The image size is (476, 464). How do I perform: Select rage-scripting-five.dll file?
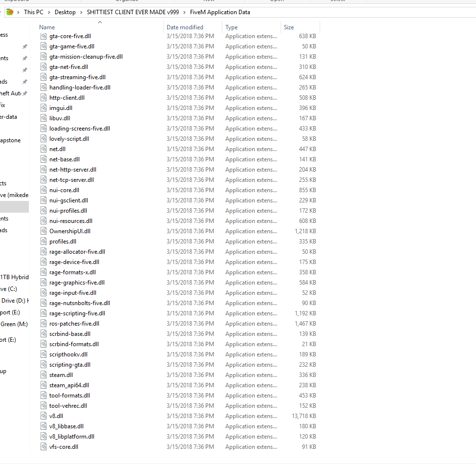pos(77,313)
